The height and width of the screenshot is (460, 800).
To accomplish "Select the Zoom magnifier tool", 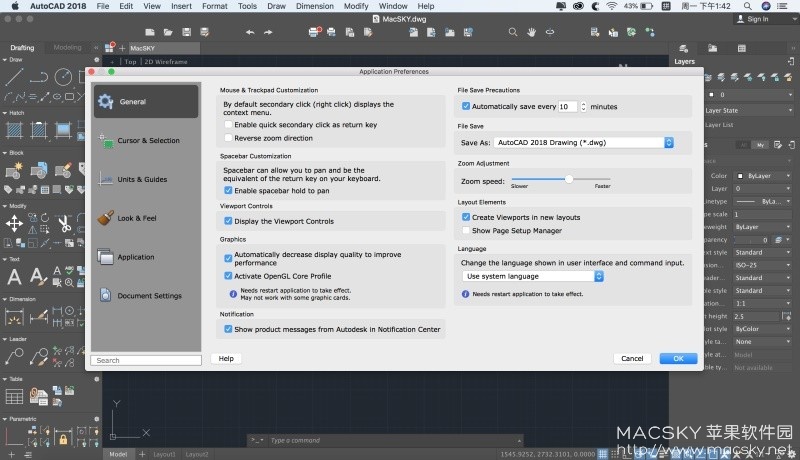I will (513, 32).
